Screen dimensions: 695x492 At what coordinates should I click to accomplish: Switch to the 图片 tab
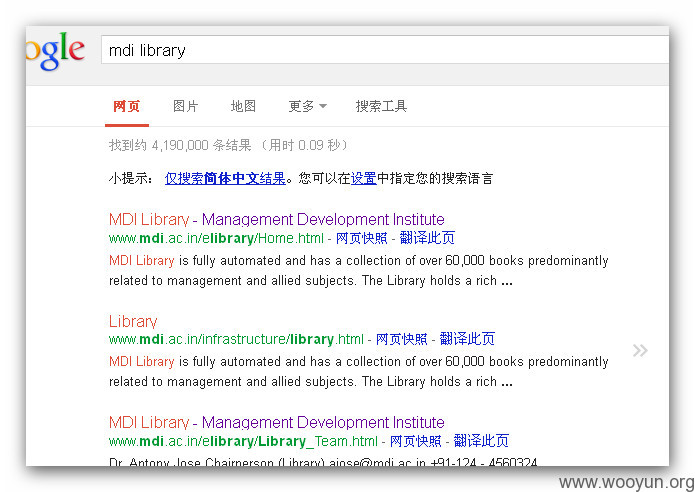(185, 106)
